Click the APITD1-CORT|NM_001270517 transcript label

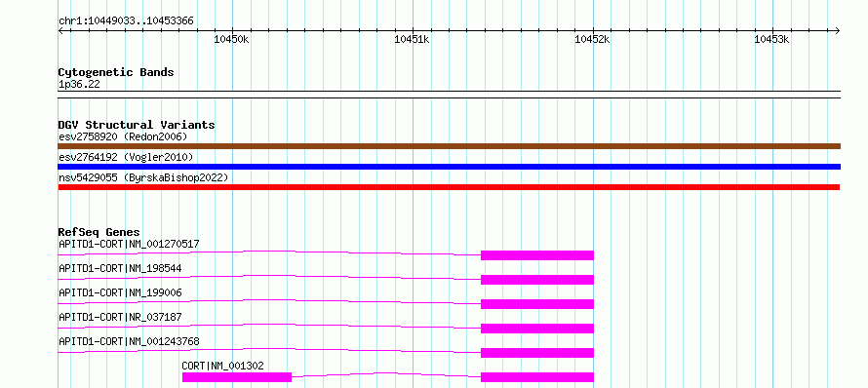point(129,244)
